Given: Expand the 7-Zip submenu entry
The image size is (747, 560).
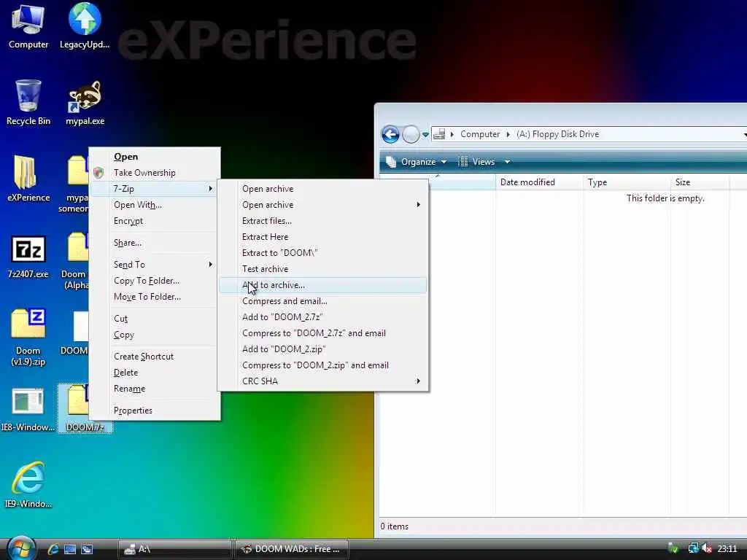Looking at the screenshot, I should tap(155, 189).
